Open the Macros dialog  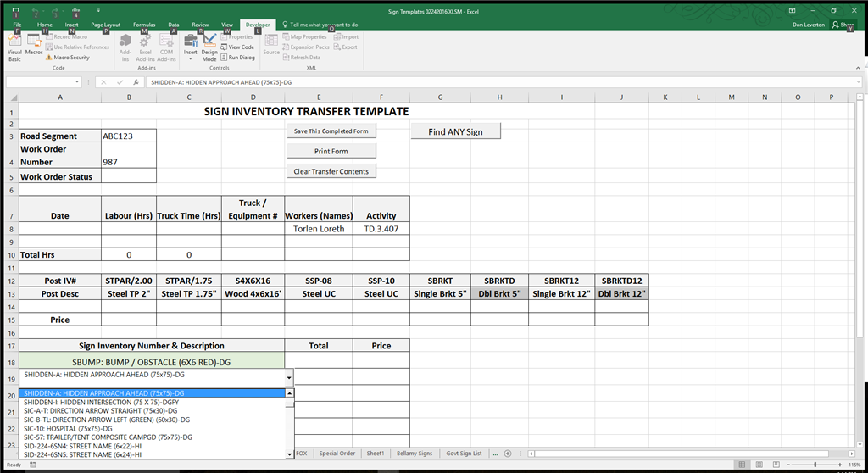click(34, 44)
